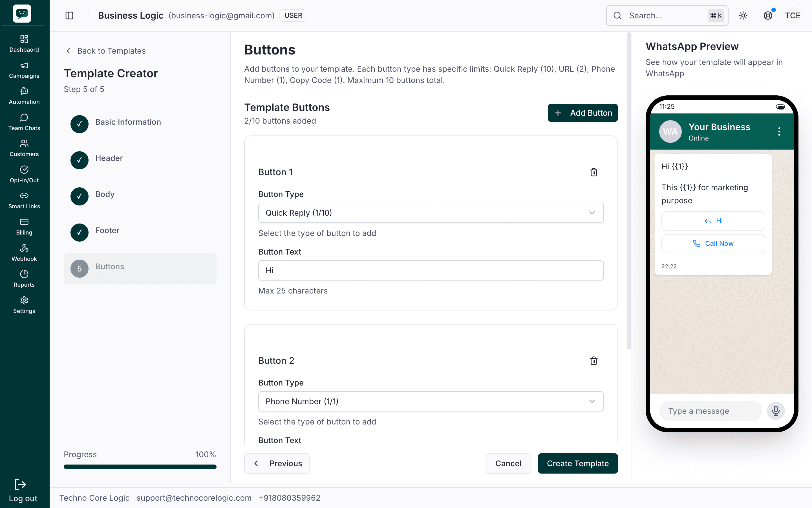Open the support lifebuoy icon with notification dot
The width and height of the screenshot is (812, 508).
click(768, 16)
